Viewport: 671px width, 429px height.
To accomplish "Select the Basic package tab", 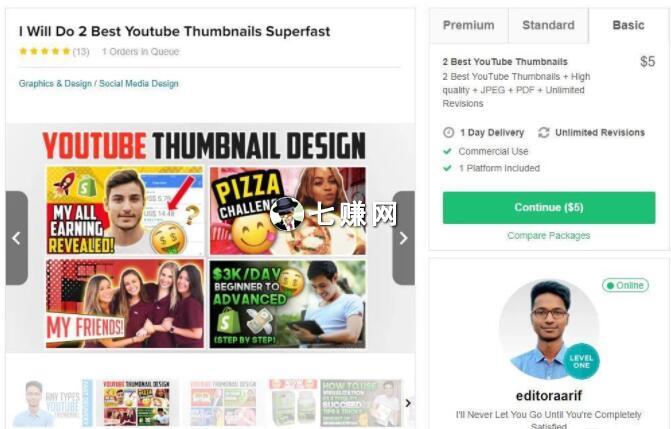I will click(x=628, y=25).
